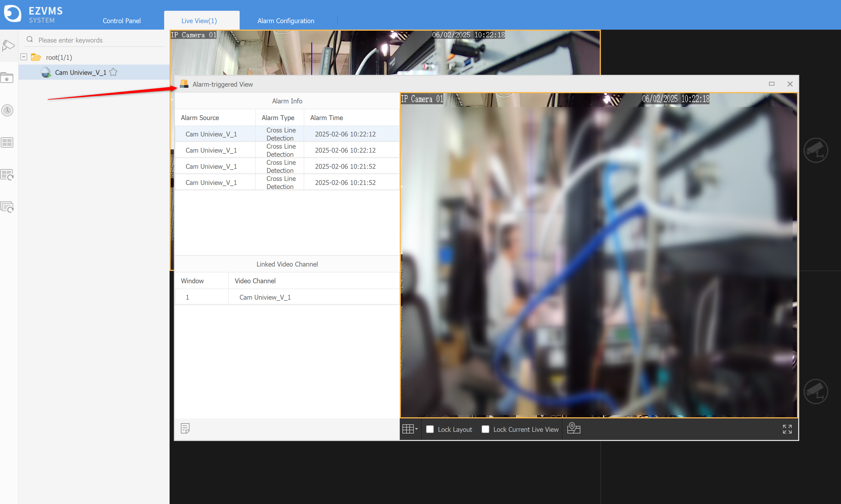Select the camera resources panel icon
Viewport: 841px width, 504px height.
(x=8, y=45)
